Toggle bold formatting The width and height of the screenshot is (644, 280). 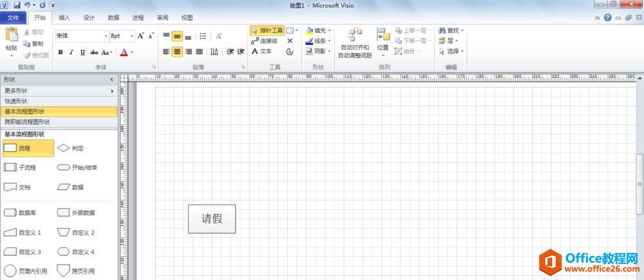(x=61, y=52)
